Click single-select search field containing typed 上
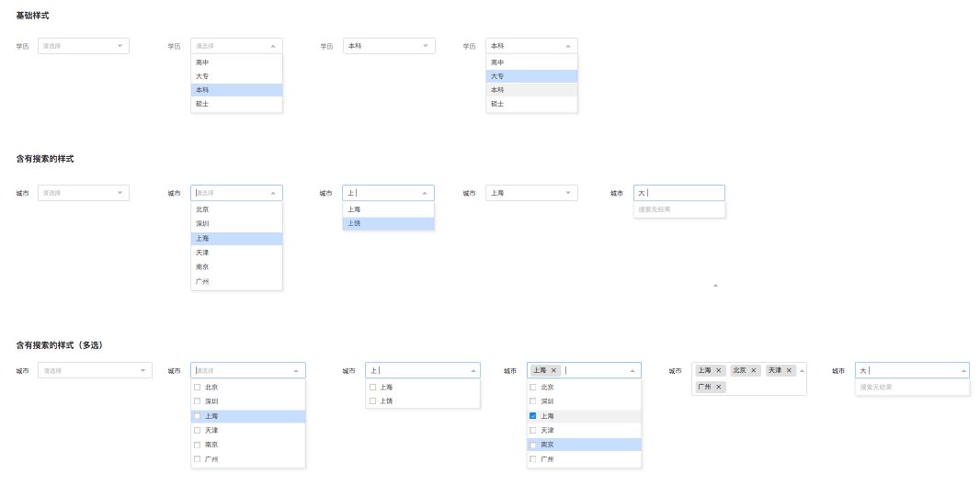The height and width of the screenshot is (485, 980). tap(388, 193)
